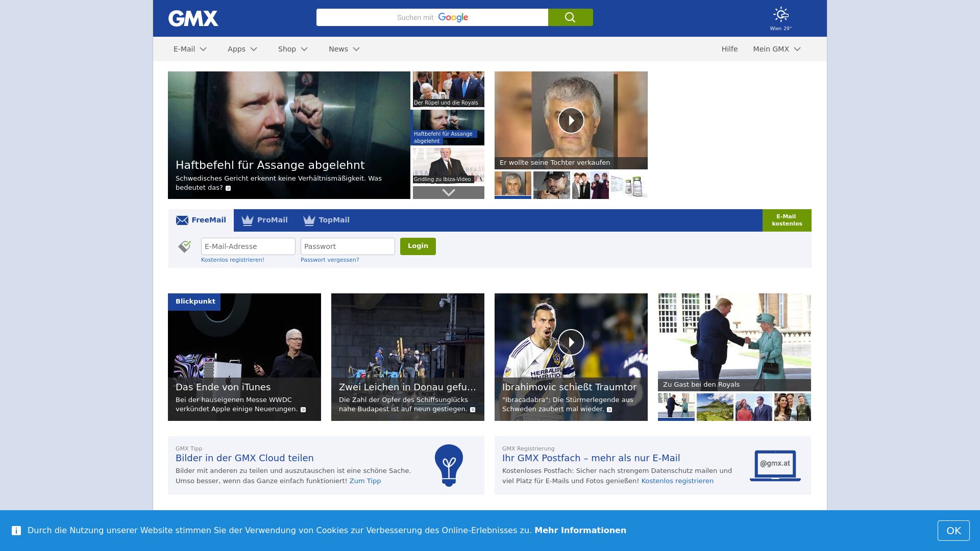Screen dimensions: 980x551
Task: Select Gridling zu Ibiza-Video thumbnail
Action: 449,166
